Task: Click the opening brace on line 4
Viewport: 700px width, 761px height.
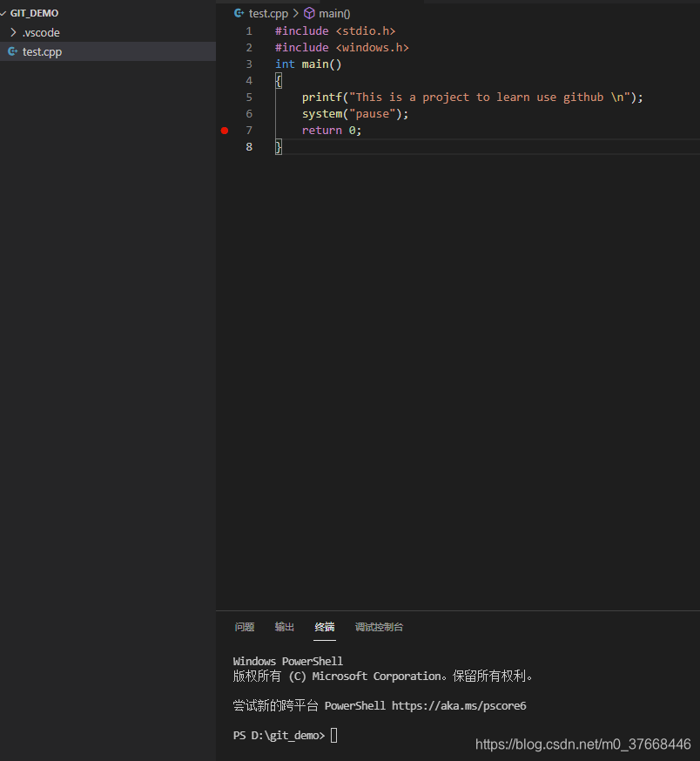Action: pyautogui.click(x=279, y=81)
